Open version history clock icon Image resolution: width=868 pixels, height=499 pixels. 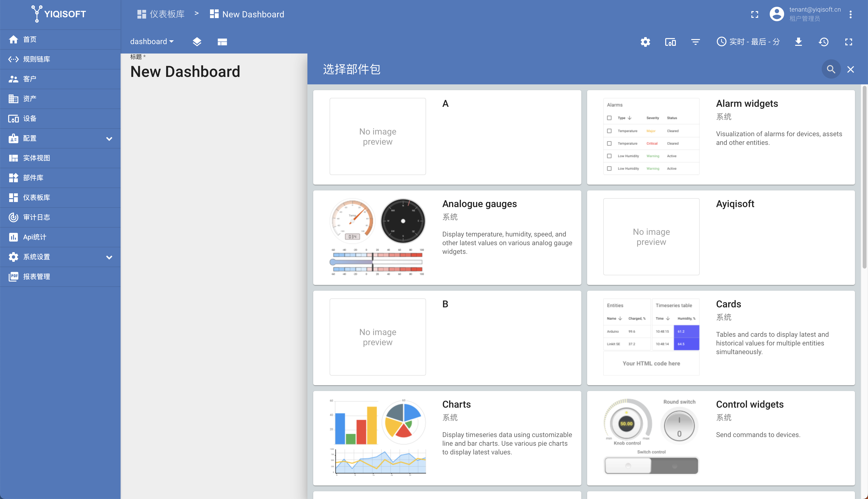pos(823,42)
